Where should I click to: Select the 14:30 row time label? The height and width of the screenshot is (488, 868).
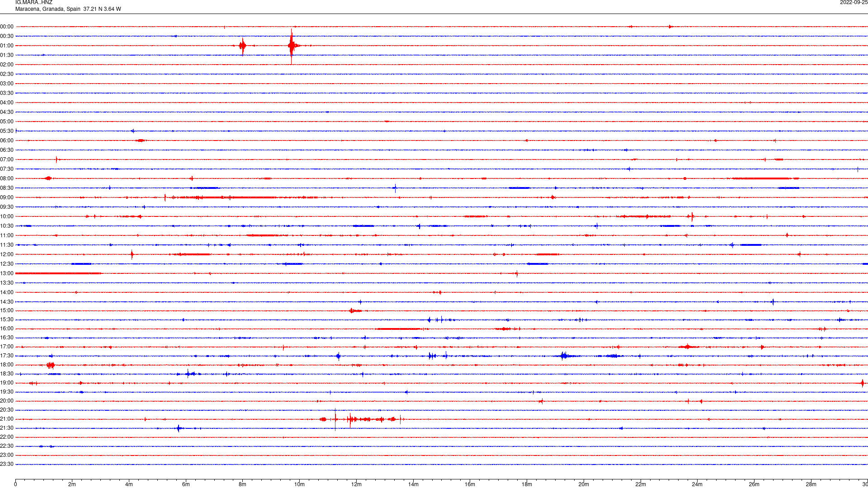coord(7,302)
